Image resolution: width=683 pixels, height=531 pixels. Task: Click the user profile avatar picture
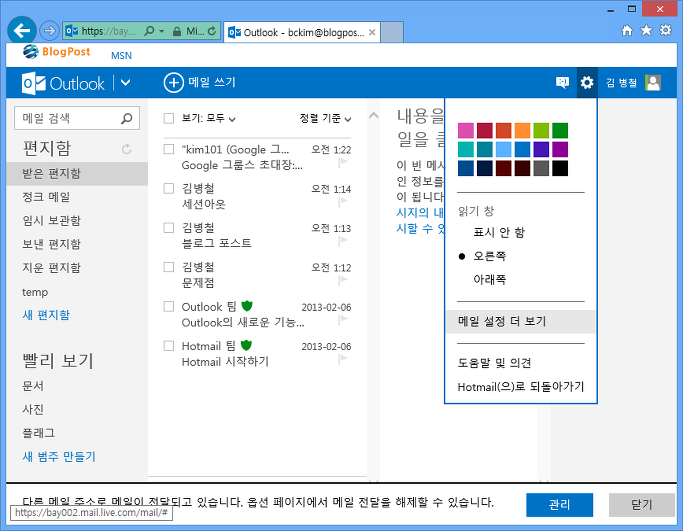click(x=653, y=83)
